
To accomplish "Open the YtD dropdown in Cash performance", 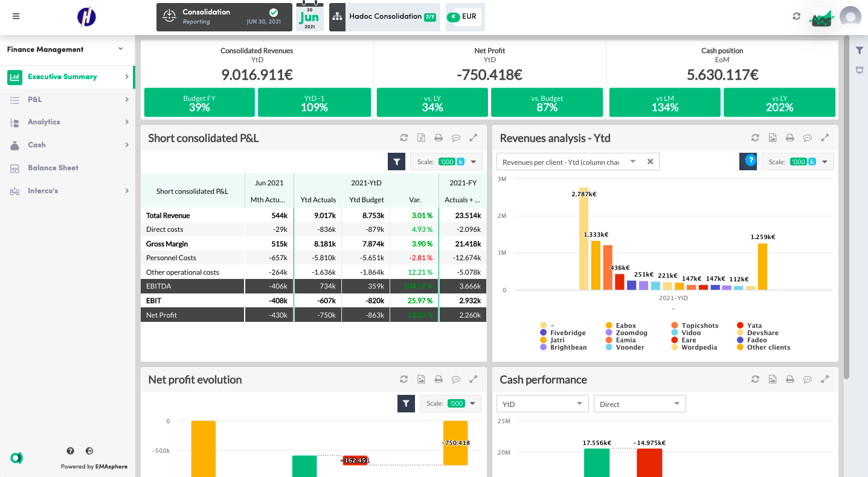I will [542, 404].
